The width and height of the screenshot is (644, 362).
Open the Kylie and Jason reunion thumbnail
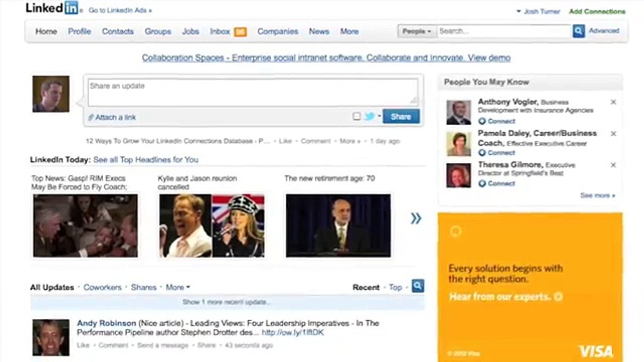(x=212, y=226)
